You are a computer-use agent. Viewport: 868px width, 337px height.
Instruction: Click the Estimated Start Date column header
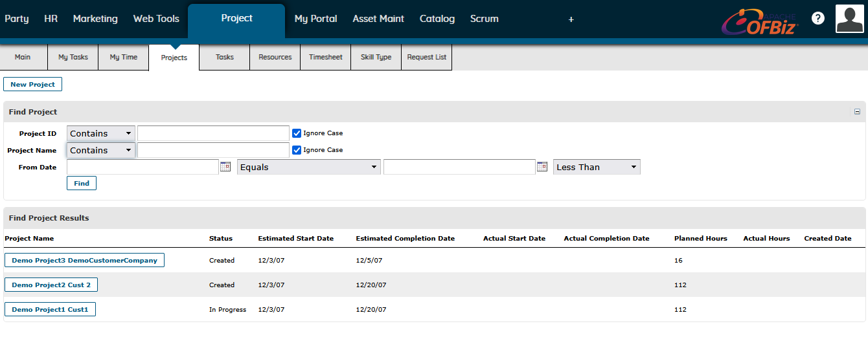coord(296,239)
